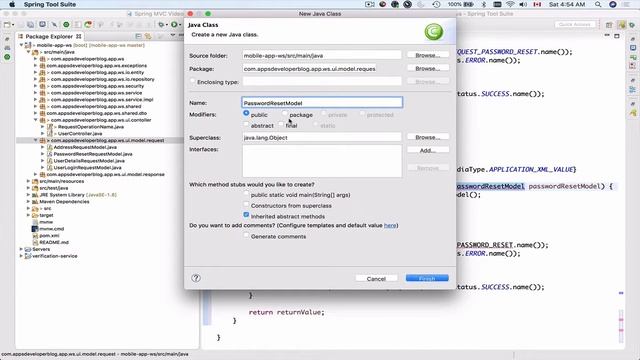Image resolution: width=640 pixels, height=360 pixels.
Task: Click the mvnw.cmd file icon
Action: (35, 229)
